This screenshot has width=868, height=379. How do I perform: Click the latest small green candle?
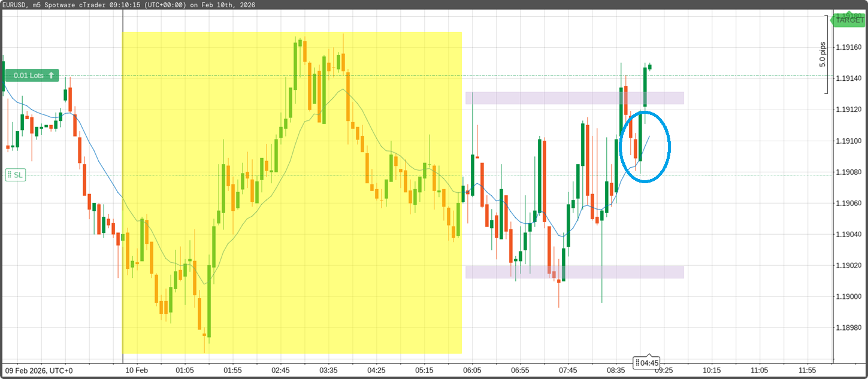[x=650, y=67]
